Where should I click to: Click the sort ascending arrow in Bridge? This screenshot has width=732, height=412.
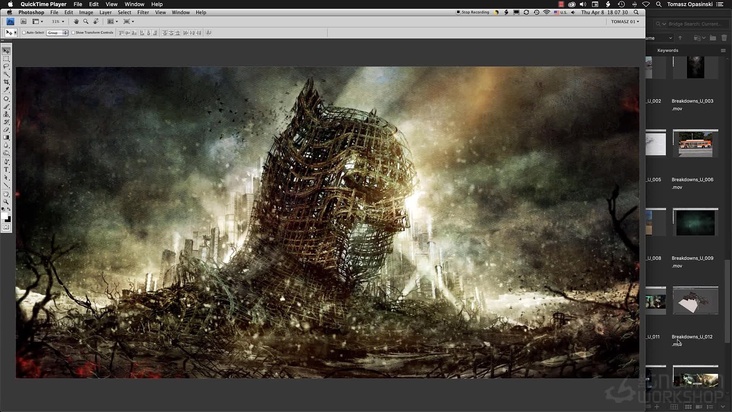(x=680, y=38)
